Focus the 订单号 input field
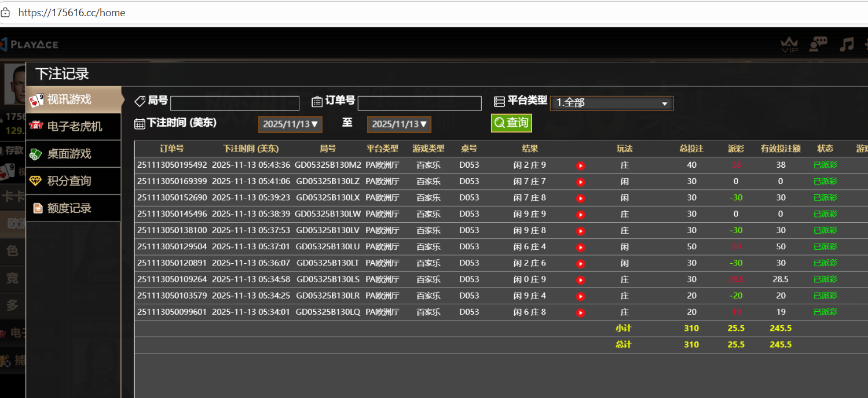 [x=419, y=104]
